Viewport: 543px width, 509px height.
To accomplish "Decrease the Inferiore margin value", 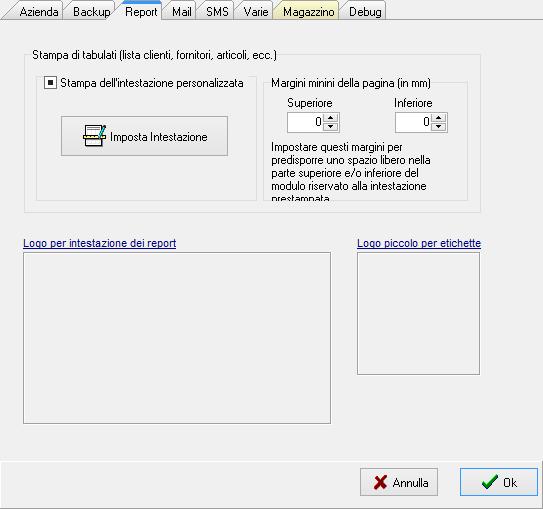I will [439, 127].
